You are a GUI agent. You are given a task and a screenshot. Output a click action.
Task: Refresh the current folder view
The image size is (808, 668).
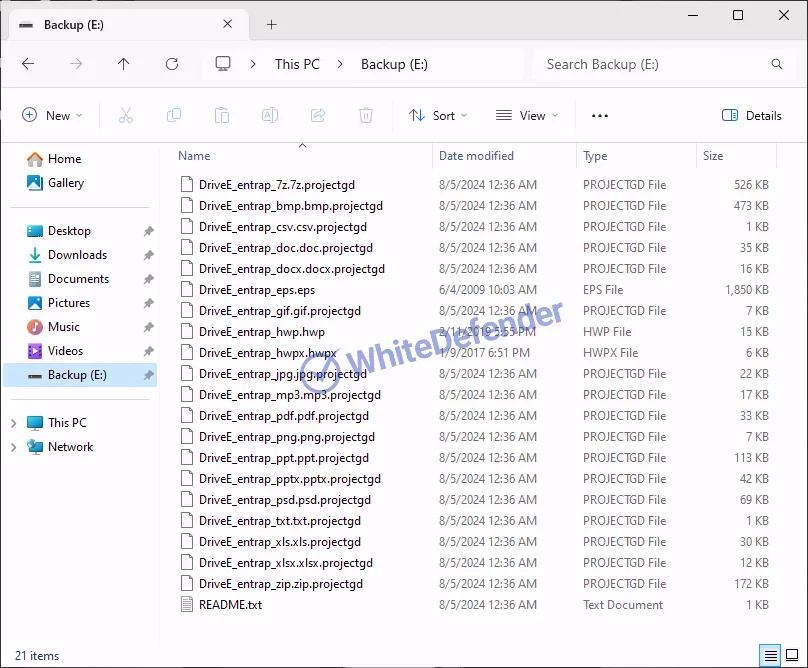pyautogui.click(x=172, y=64)
